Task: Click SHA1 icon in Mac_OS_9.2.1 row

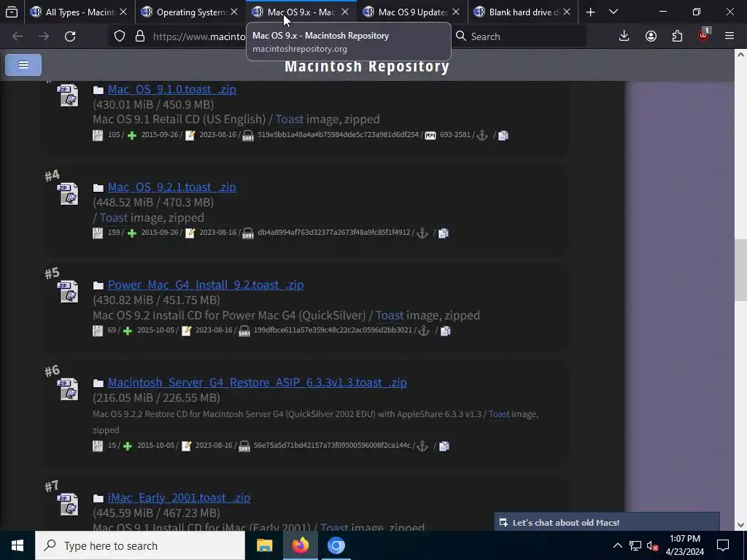Action: click(248, 233)
